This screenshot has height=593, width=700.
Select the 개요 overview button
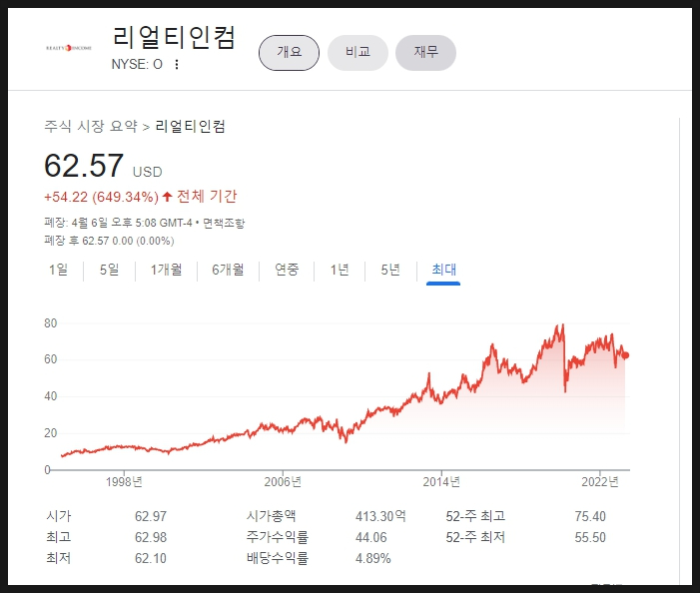coord(289,53)
